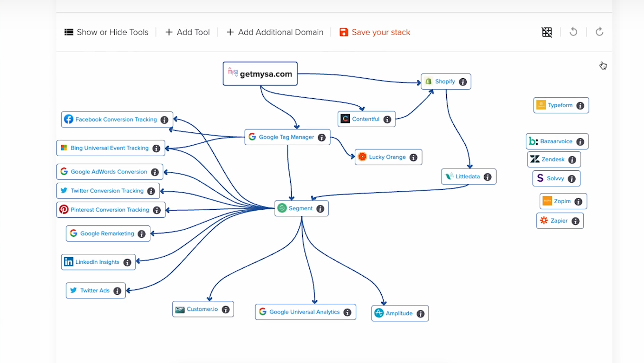Click the Twitter Ads label

[95, 290]
